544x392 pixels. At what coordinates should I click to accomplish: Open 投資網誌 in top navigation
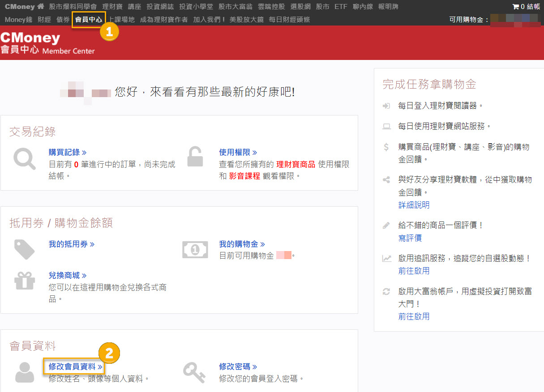pos(160,7)
